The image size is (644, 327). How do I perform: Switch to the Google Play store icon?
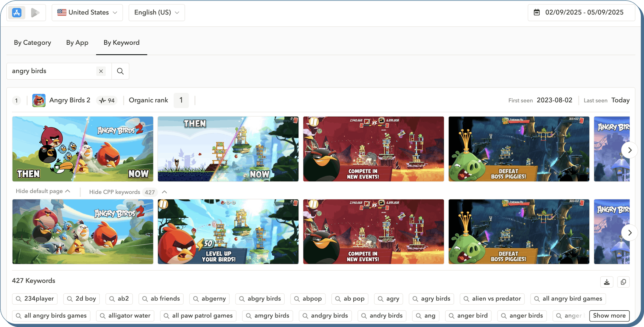coord(35,13)
